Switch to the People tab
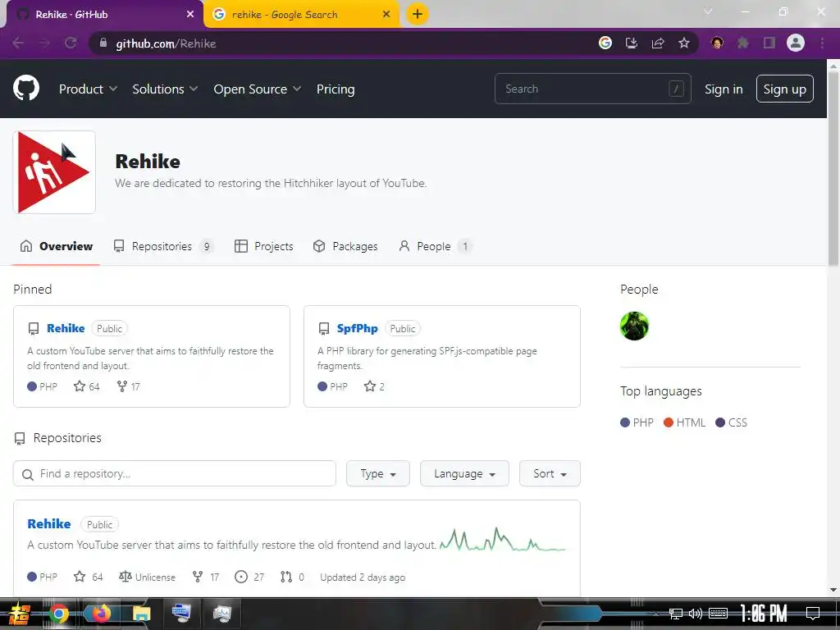Viewport: 840px width, 630px height. pos(435,246)
